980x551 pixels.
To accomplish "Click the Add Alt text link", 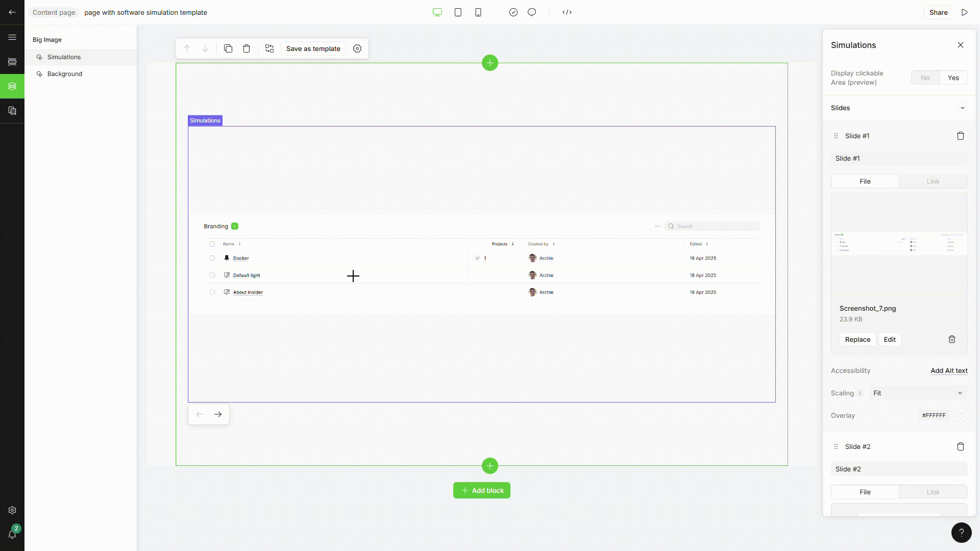I will coord(948,371).
